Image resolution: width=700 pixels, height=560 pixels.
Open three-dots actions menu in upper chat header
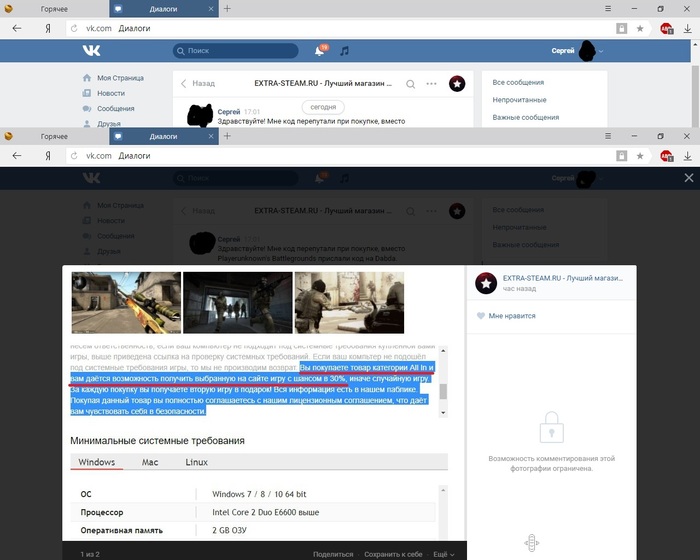(432, 84)
